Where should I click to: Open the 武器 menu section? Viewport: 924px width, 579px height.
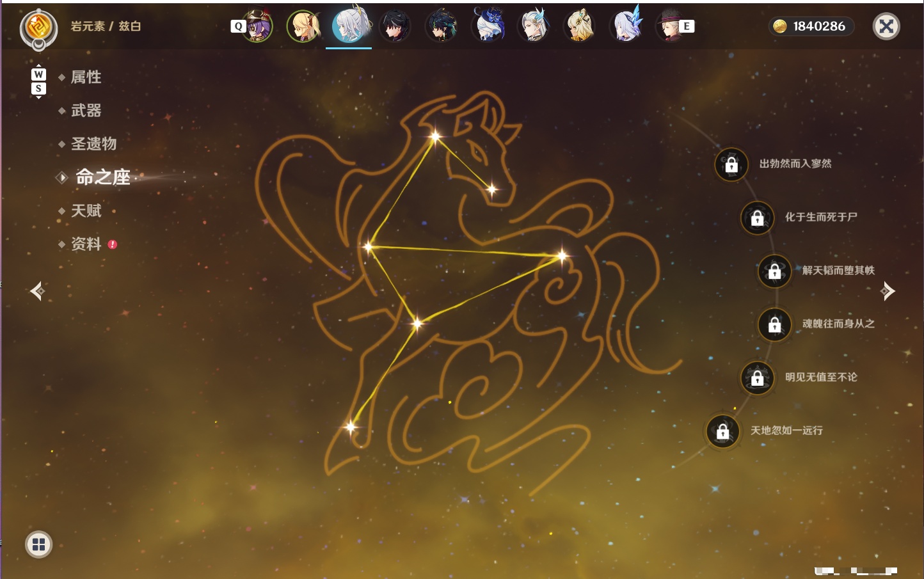tap(86, 111)
